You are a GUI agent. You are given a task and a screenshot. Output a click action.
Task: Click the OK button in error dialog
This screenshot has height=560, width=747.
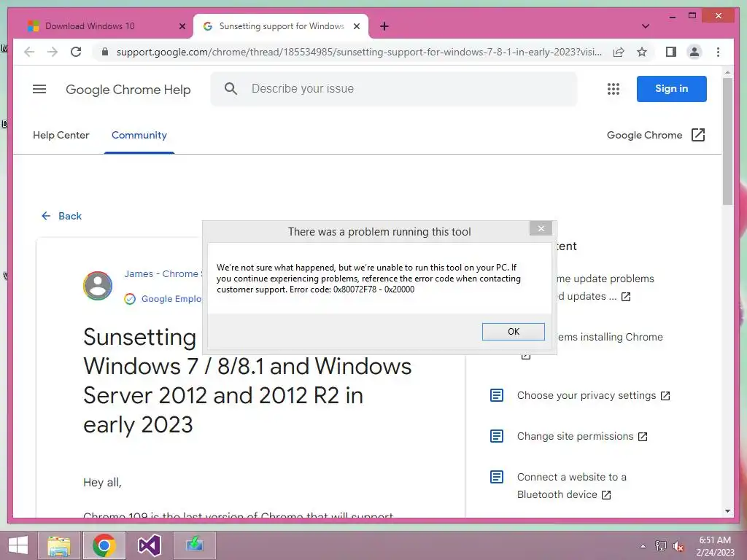[x=513, y=332]
